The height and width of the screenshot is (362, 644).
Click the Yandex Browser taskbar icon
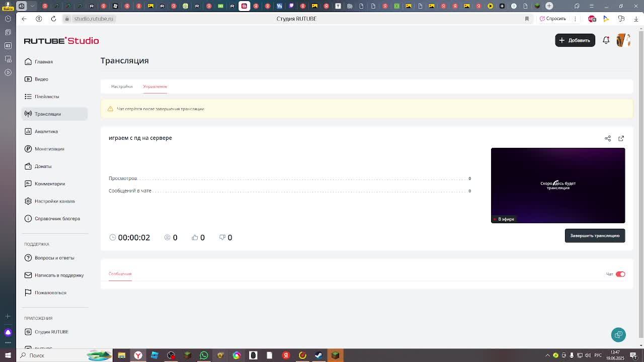138,355
